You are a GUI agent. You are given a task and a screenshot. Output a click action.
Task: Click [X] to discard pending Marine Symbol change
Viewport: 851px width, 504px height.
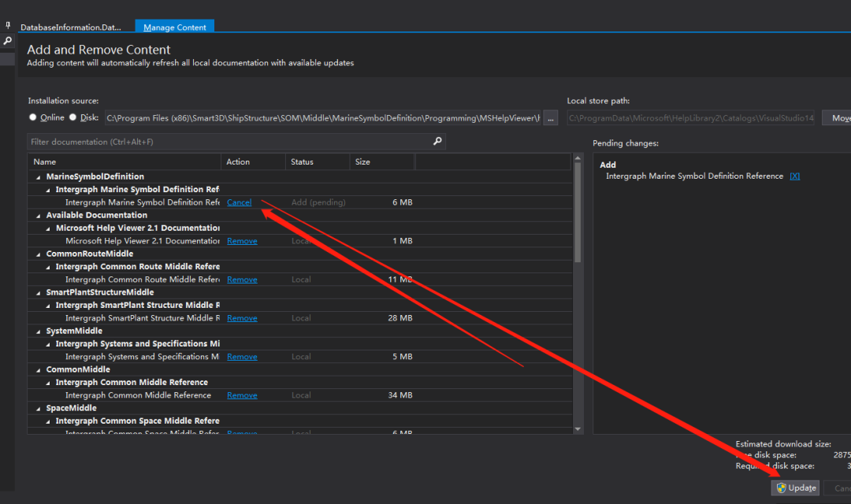(794, 176)
